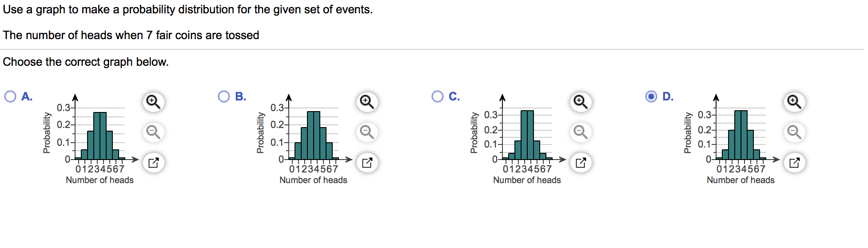This screenshot has height=248, width=868.
Task: Zoom in on graph C
Action: [581, 102]
